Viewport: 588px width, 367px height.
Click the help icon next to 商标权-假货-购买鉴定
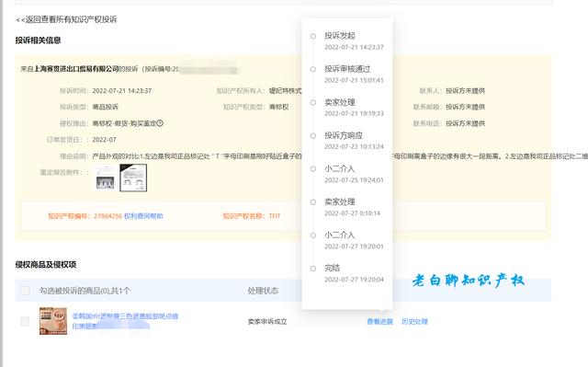click(x=160, y=123)
